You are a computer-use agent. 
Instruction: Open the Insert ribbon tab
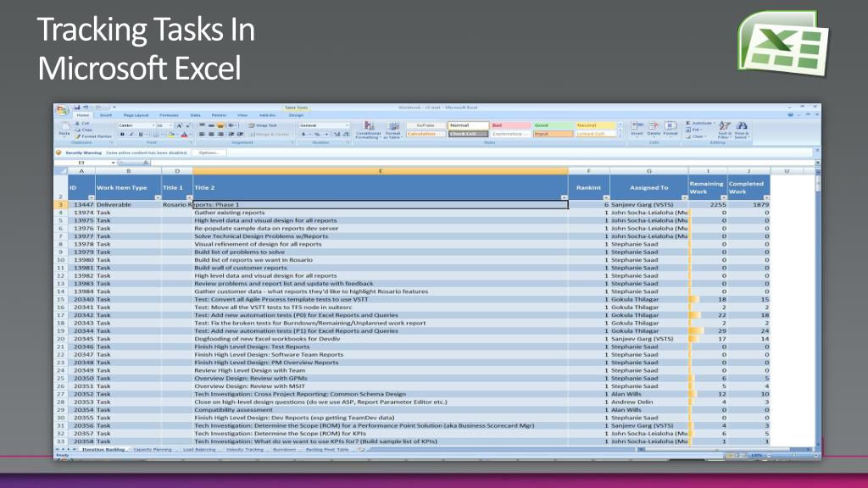point(106,115)
